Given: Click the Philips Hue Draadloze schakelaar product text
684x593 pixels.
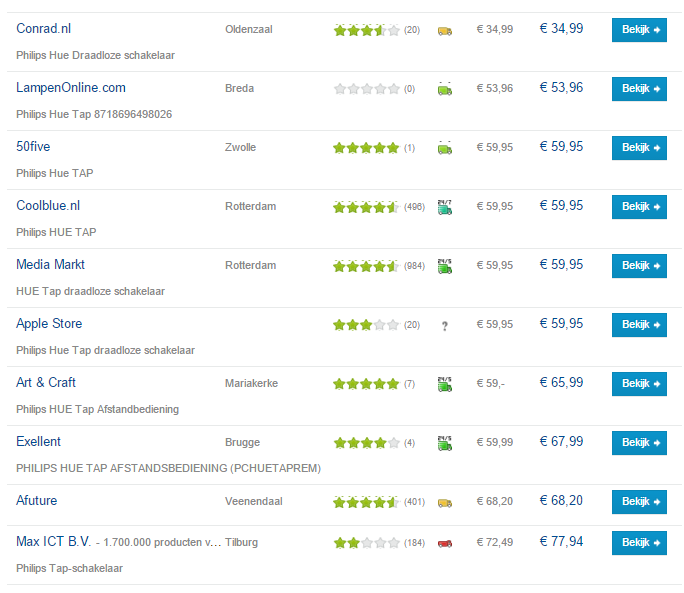Looking at the screenshot, I should tap(95, 55).
